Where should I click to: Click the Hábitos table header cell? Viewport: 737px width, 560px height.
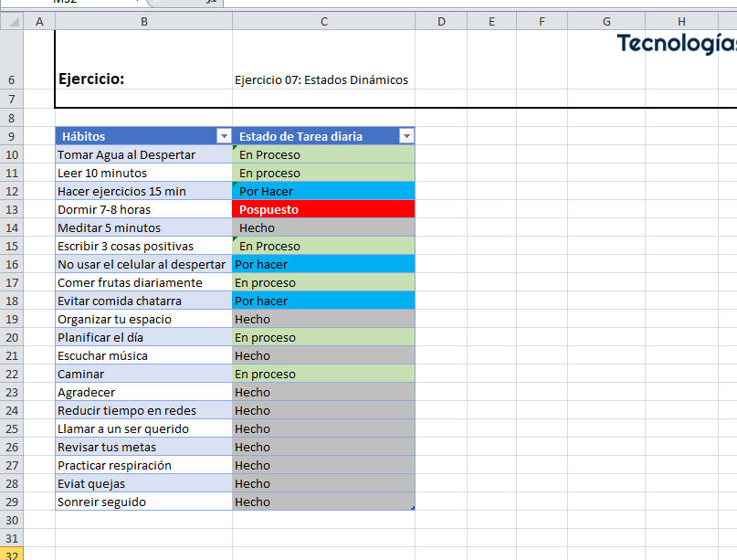point(135,136)
